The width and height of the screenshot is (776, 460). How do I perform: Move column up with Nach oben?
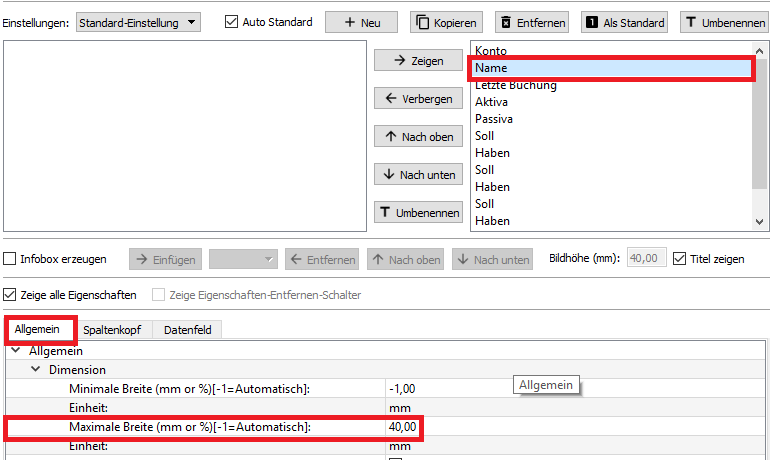pos(419,136)
